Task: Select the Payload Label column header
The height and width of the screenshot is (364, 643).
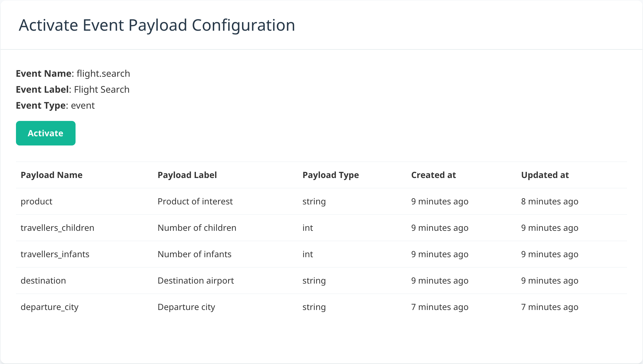Action: (187, 175)
